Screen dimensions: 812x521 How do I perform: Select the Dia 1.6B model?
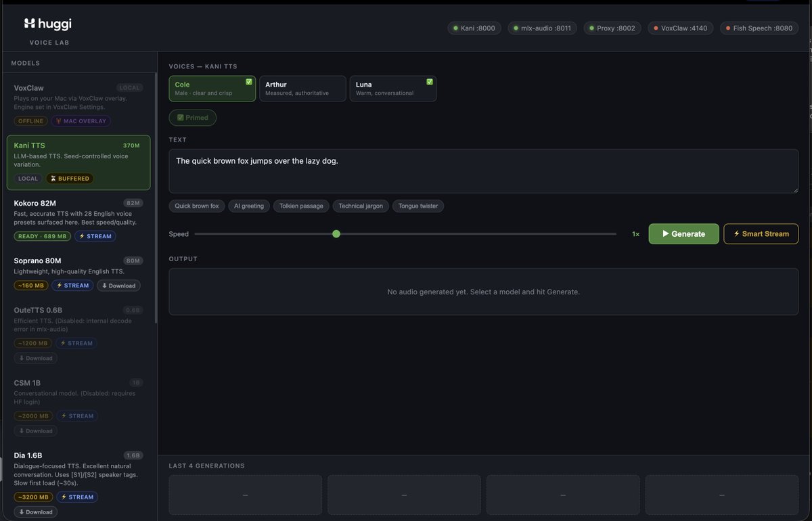click(x=78, y=483)
